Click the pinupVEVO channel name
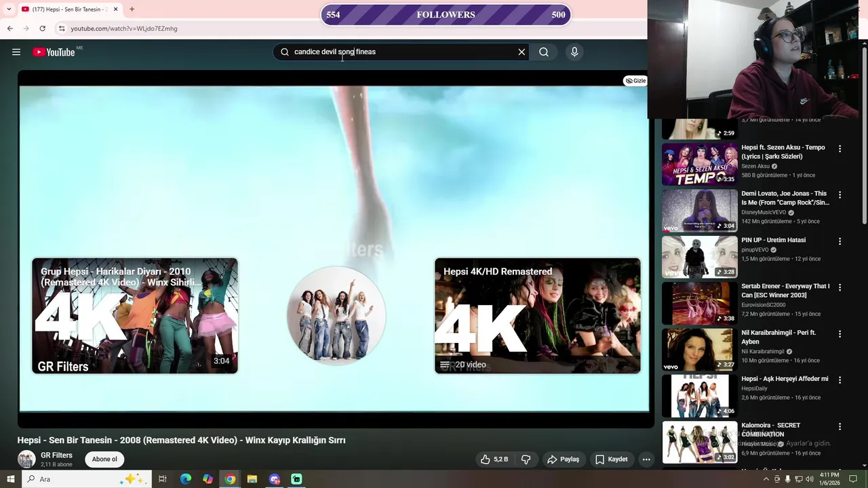The width and height of the screenshot is (868, 488). [755, 249]
